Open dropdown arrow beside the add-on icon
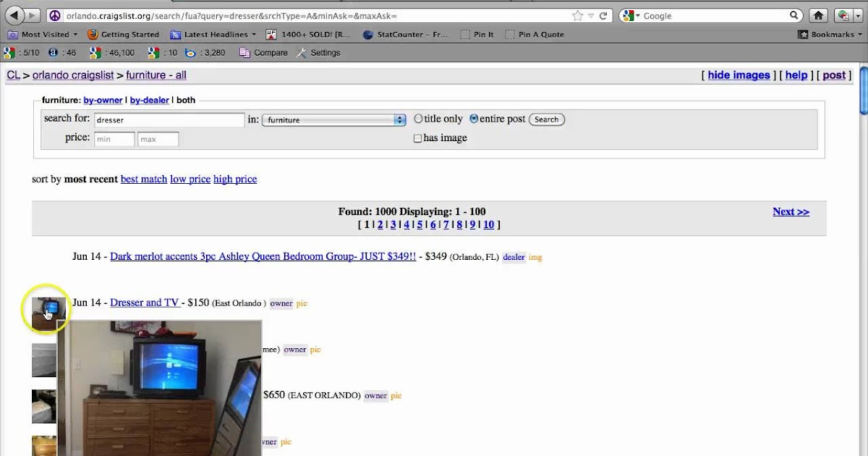Screen dimensions: 868x456 click(x=856, y=15)
